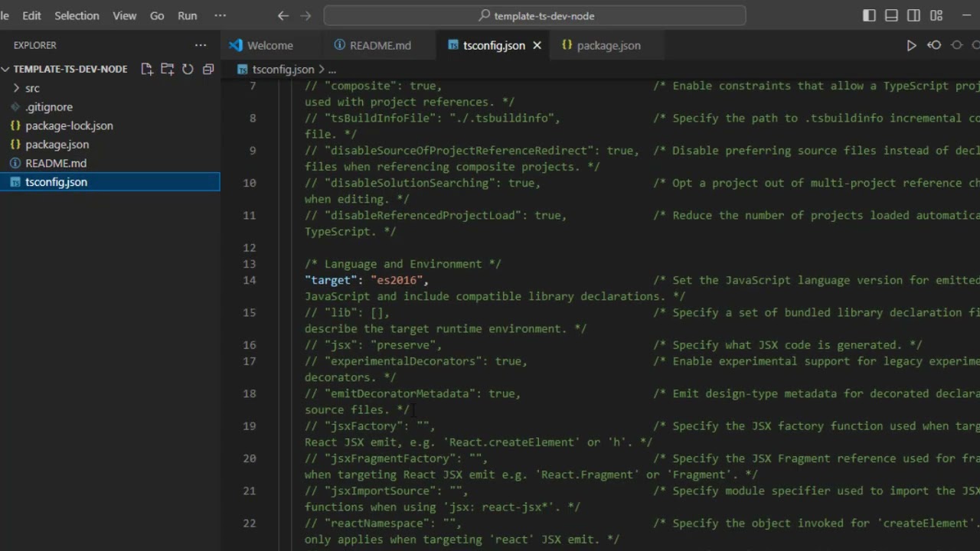The image size is (980, 551).
Task: Click the "composite" option on line 7
Action: pyautogui.click(x=374, y=86)
